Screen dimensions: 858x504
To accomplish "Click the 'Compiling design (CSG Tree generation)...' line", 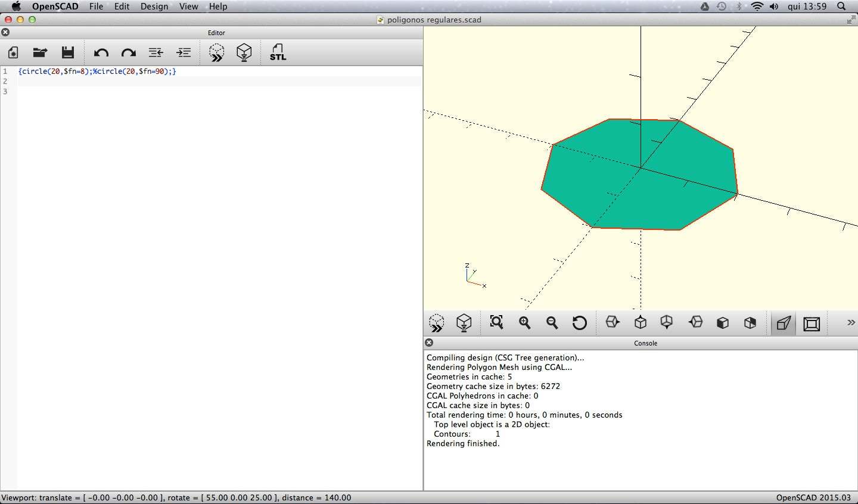I will 505,357.
